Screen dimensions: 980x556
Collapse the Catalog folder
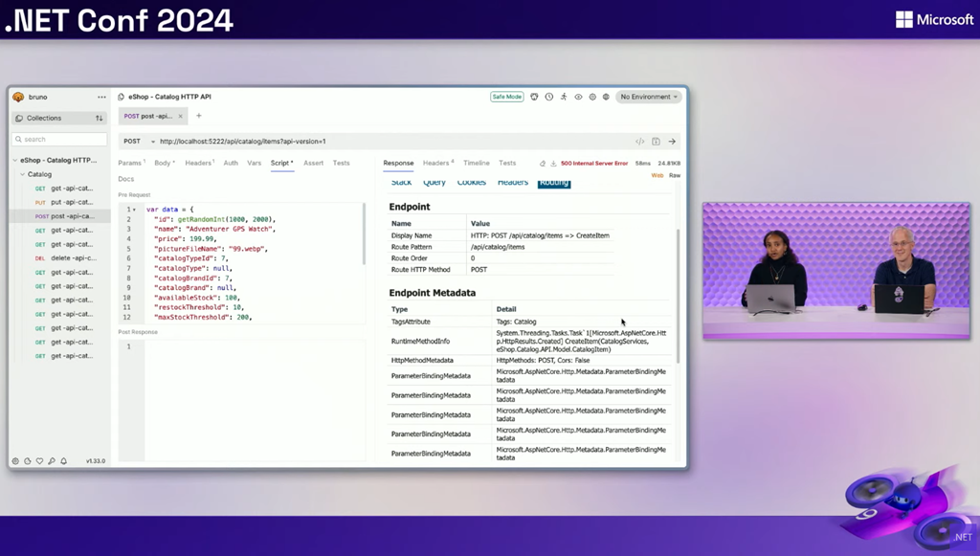[x=23, y=174]
